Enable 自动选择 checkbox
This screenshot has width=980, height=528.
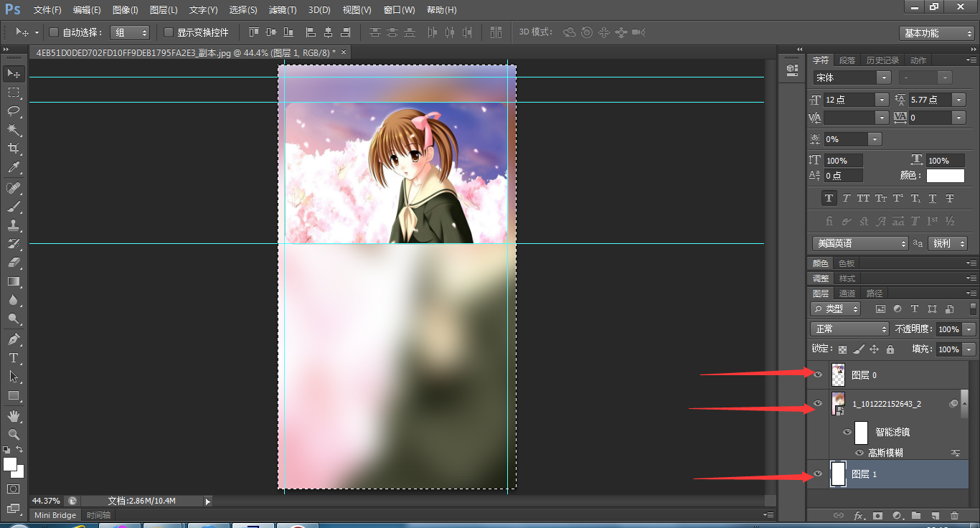click(x=54, y=32)
